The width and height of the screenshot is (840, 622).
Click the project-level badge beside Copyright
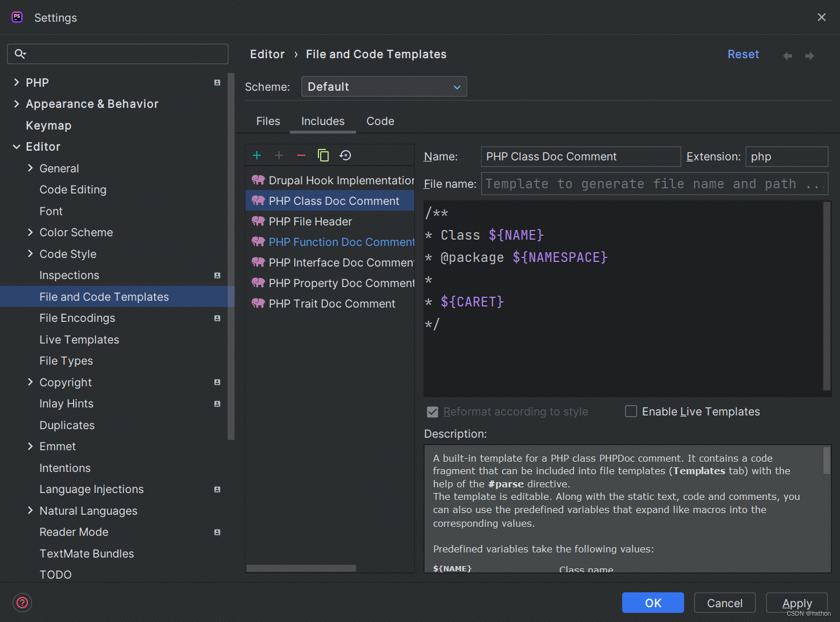(x=217, y=382)
